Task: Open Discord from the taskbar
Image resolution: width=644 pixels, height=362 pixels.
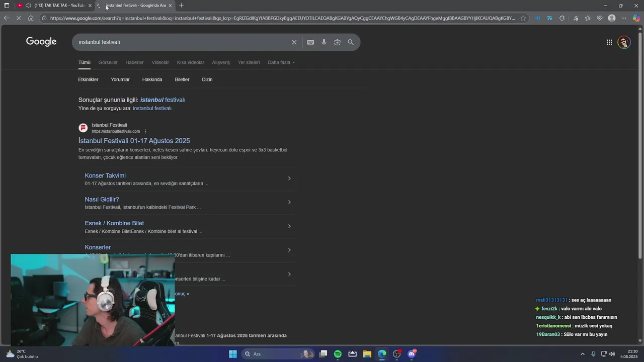Action: 412,354
